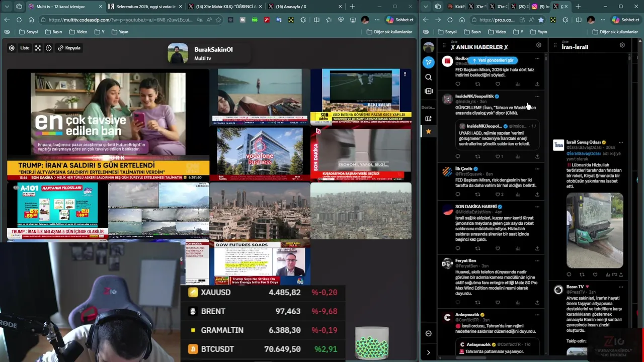Like the SON DAKİKA HABERİ post

pos(498,248)
